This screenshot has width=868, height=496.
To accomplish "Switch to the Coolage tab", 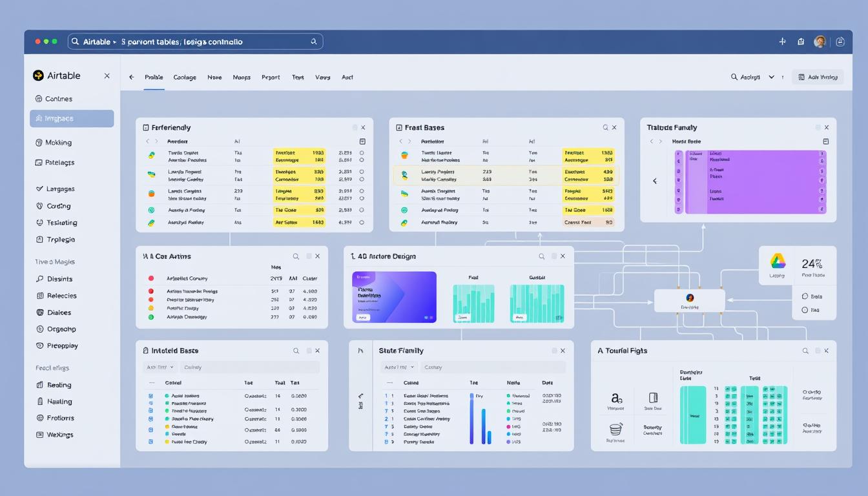I will 185,77.
